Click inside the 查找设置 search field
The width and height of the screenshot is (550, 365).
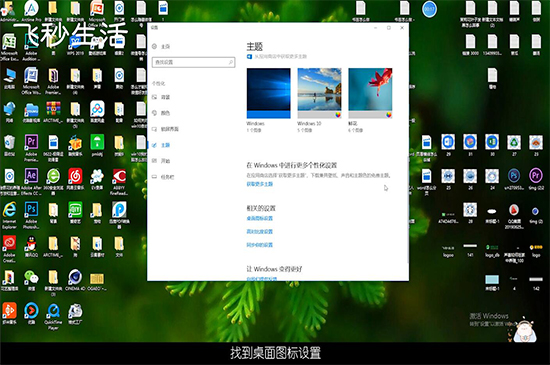point(194,62)
